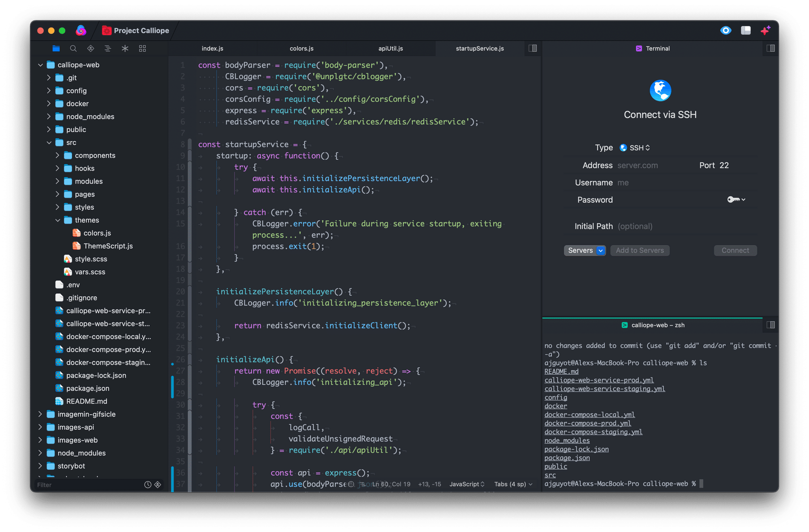The image size is (809, 532).
Task: Click git filter diamond icon in filter bar
Action: point(158,485)
